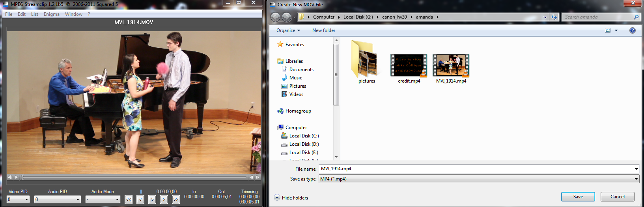Open the Enigma menu

[x=52, y=14]
